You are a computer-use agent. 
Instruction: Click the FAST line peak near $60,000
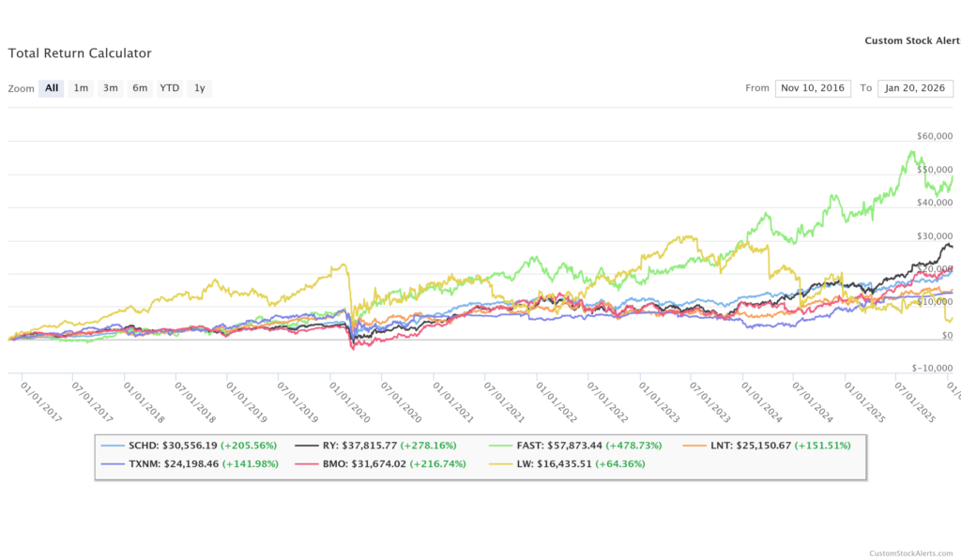(x=910, y=152)
